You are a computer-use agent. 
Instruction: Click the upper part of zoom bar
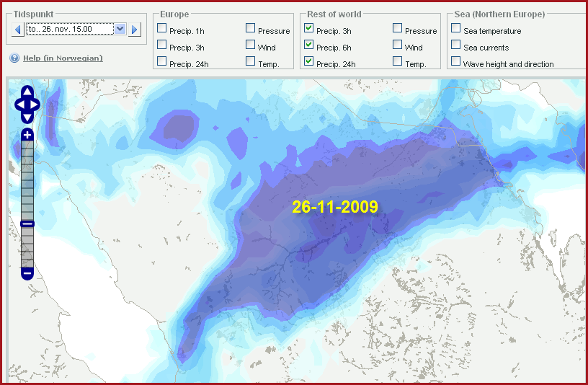27,181
